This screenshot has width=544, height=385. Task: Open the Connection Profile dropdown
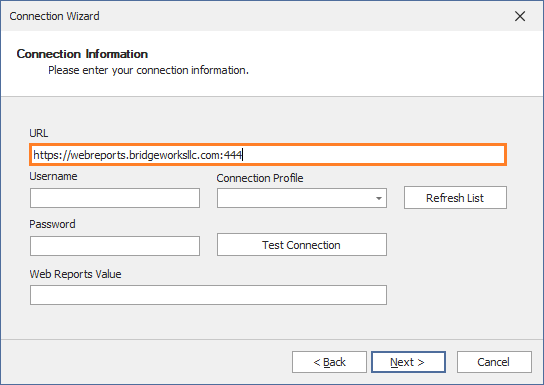pyautogui.click(x=302, y=198)
